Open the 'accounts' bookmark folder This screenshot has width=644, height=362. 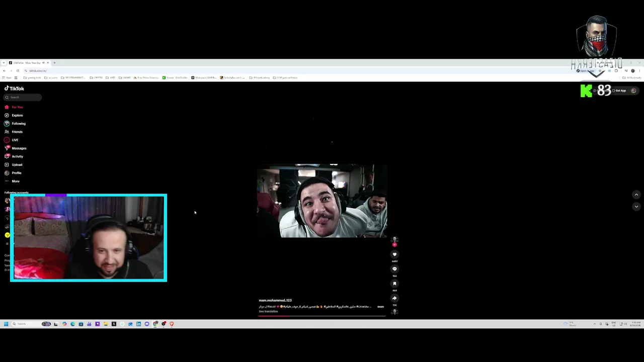51,78
